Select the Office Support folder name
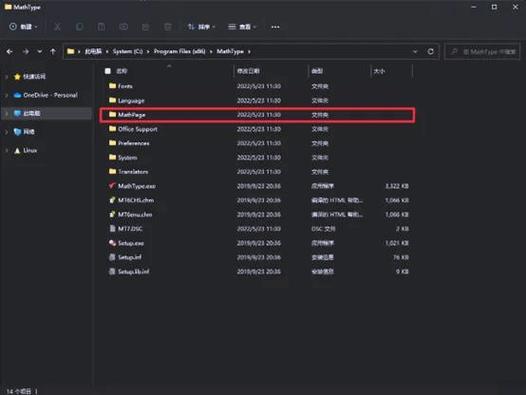The image size is (526, 395). click(x=138, y=129)
